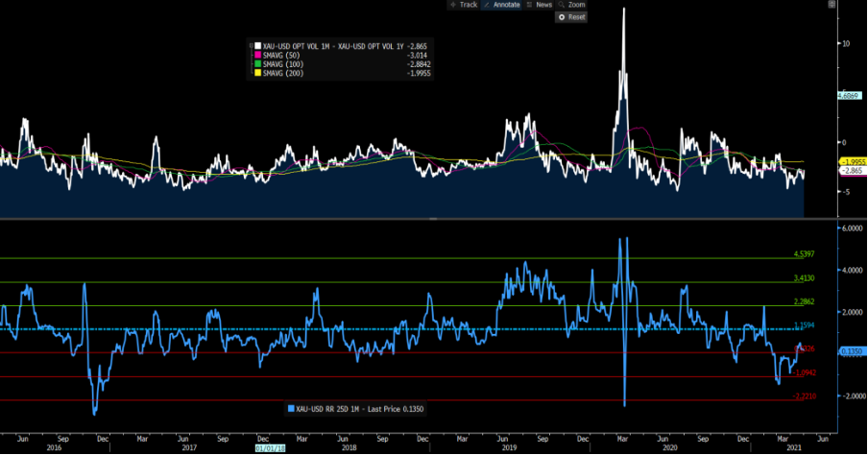Select XAU-USD OPT VOL 1M legend entry
The image size is (868, 455).
pyautogui.click(x=333, y=46)
